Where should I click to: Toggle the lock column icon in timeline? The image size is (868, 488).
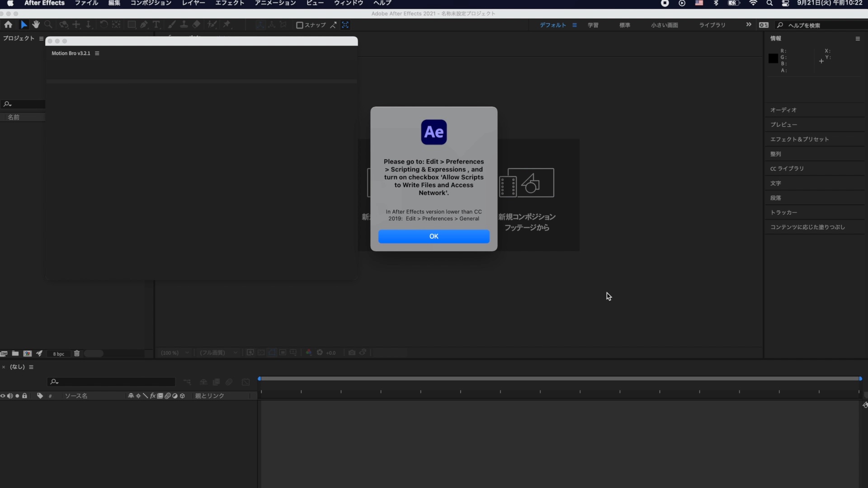click(25, 396)
